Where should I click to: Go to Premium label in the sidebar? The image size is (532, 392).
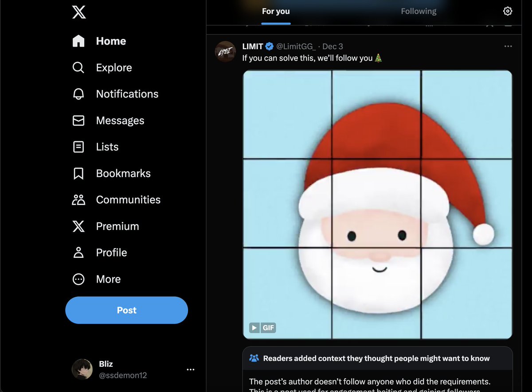(x=117, y=226)
